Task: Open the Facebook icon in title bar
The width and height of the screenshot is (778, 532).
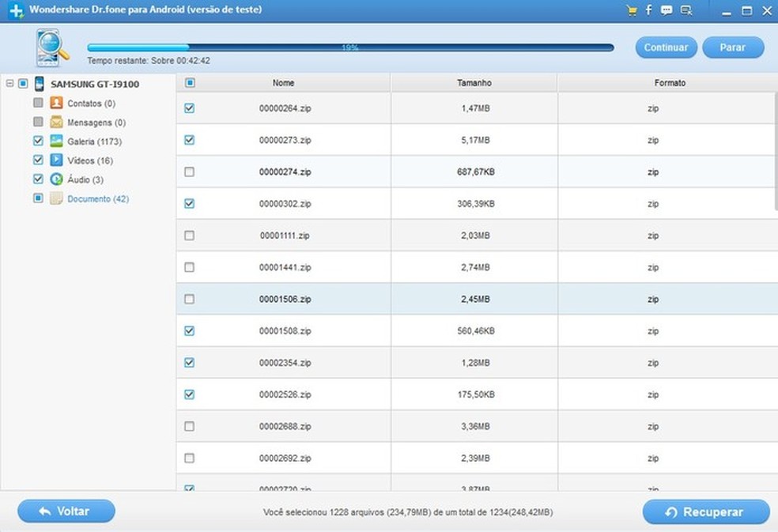Action: point(649,10)
